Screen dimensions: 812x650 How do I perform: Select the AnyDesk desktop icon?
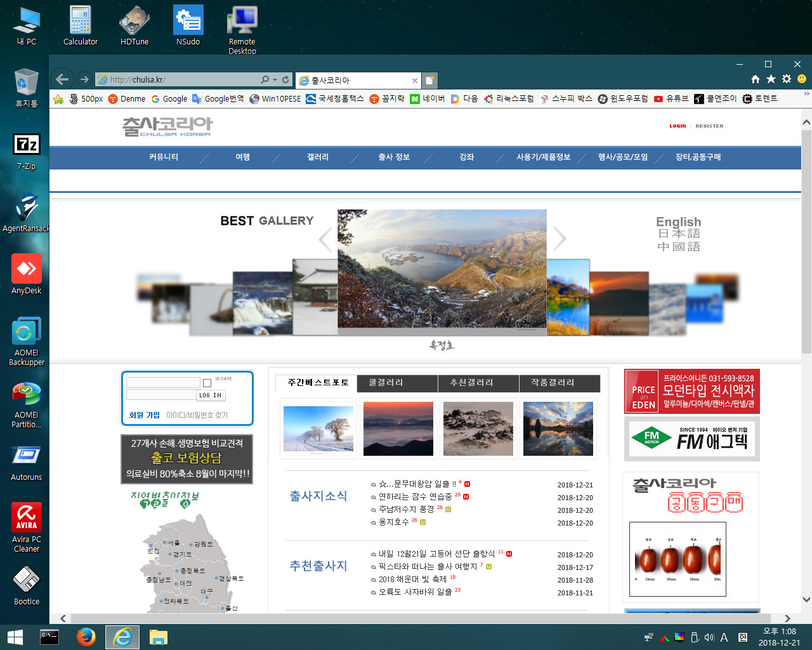tap(27, 274)
